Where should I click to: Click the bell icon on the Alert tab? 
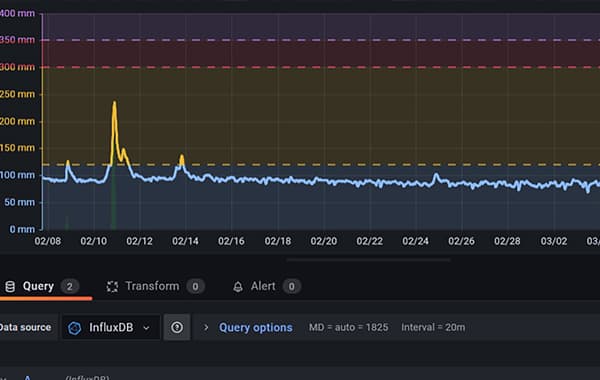(x=238, y=287)
